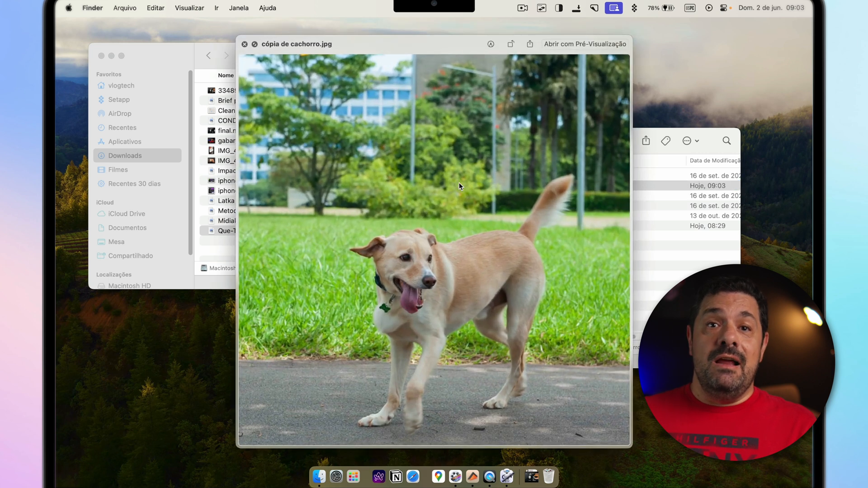This screenshot has width=868, height=488.
Task: Click Finder toolbar search icon
Action: (726, 141)
